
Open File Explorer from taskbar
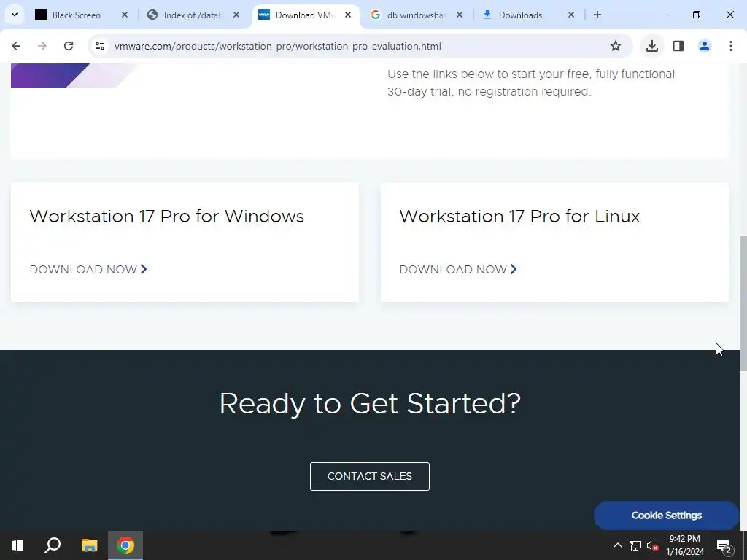pos(89,545)
